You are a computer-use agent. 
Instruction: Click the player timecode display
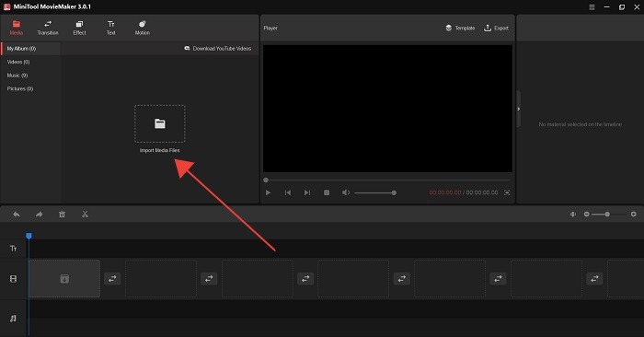tap(464, 192)
